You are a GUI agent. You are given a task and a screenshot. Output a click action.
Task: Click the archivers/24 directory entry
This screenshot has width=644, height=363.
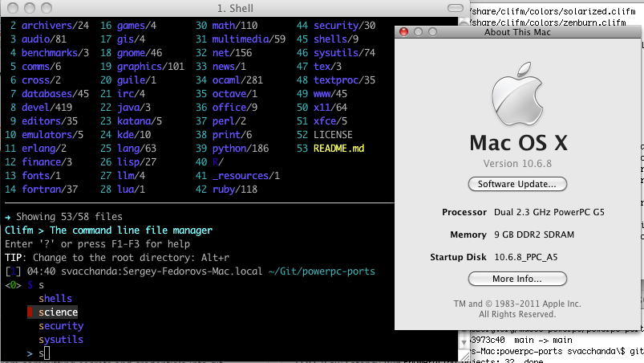pyautogui.click(x=55, y=26)
